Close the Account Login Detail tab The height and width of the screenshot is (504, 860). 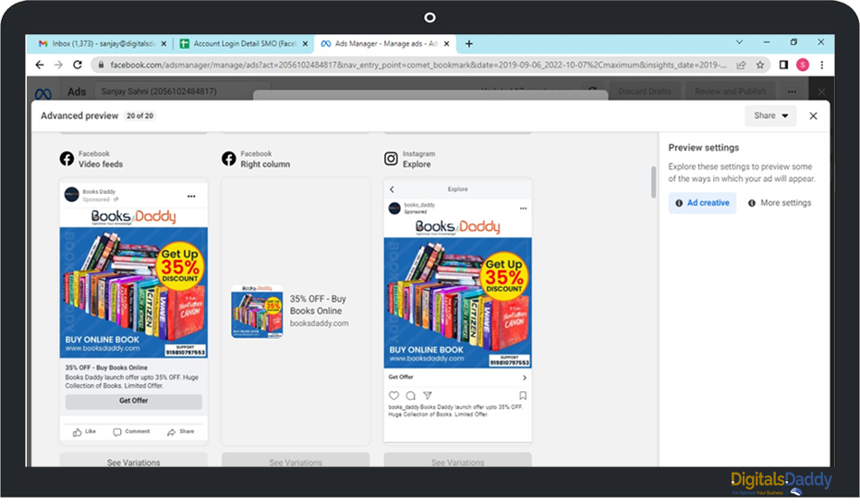coord(305,43)
